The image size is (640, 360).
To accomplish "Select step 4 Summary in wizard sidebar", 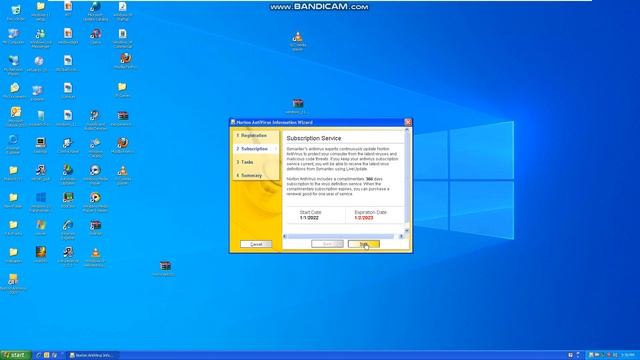I will click(x=256, y=176).
